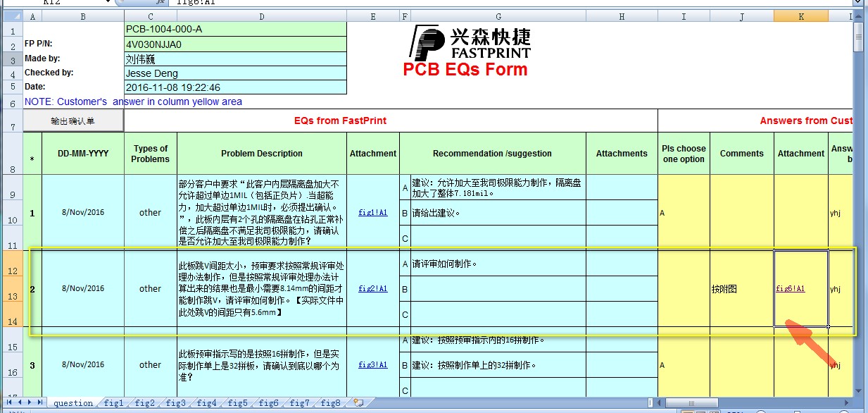The width and height of the screenshot is (868, 413).
Task: Select the DD-MM-YYYY header cell
Action: 83,154
